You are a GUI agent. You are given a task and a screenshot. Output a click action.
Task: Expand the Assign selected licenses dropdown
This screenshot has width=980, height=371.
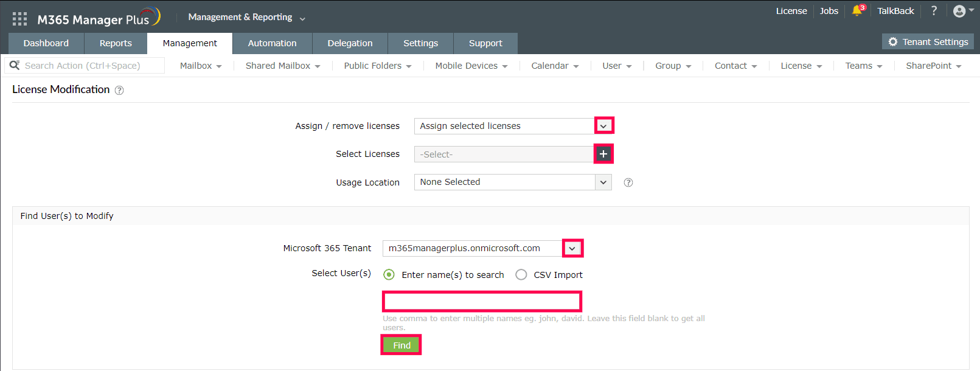tap(603, 126)
